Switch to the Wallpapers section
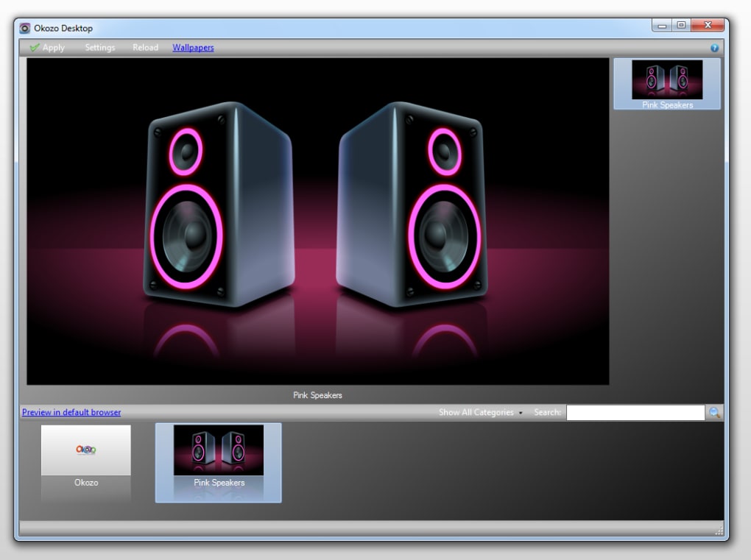The height and width of the screenshot is (560, 751). (192, 47)
